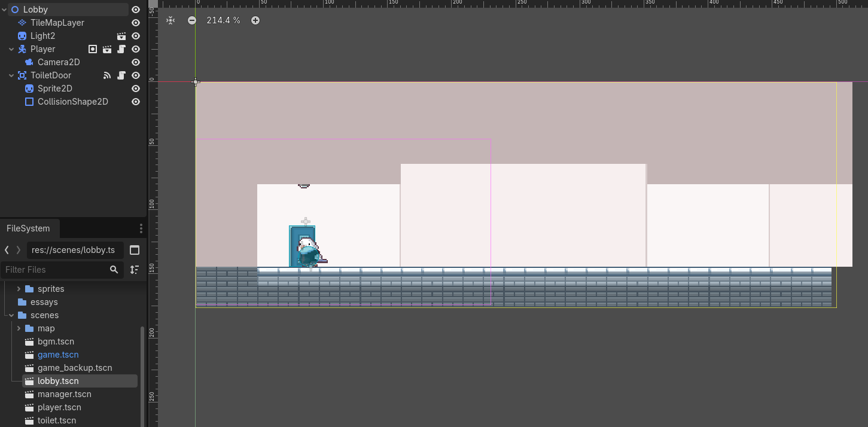Click the signal connection icon on ToiletDoor

107,75
